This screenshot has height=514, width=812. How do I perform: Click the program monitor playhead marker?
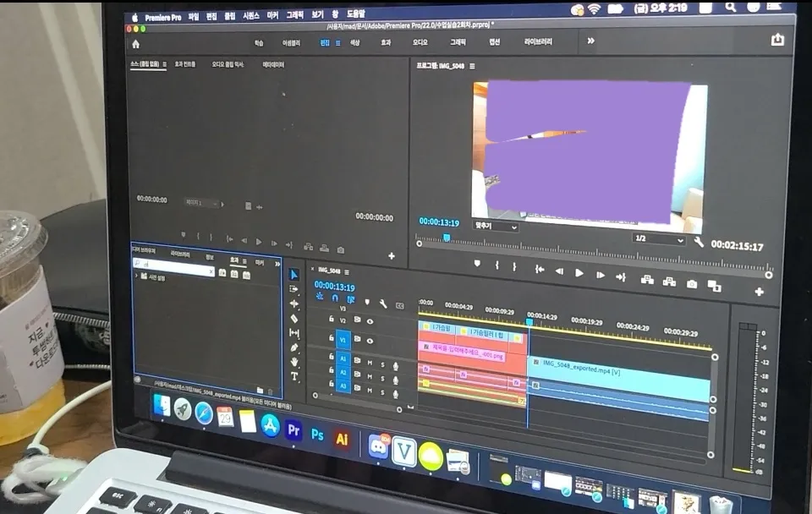click(x=447, y=238)
